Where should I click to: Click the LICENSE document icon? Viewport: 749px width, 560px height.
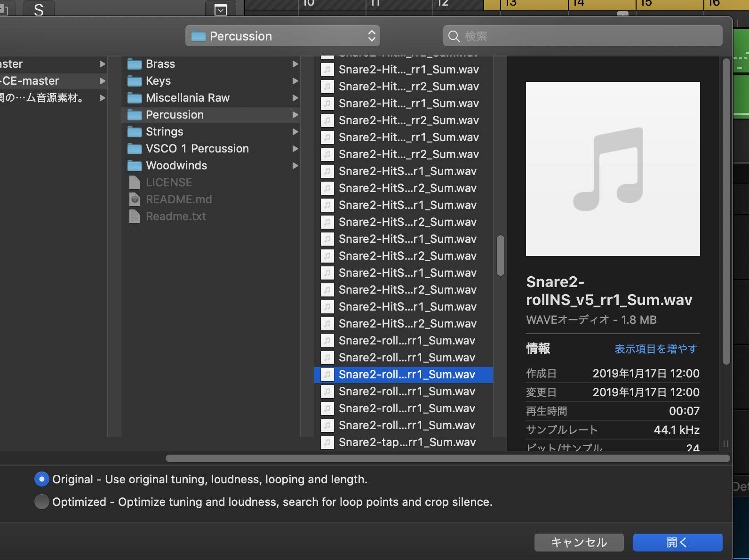tap(135, 183)
